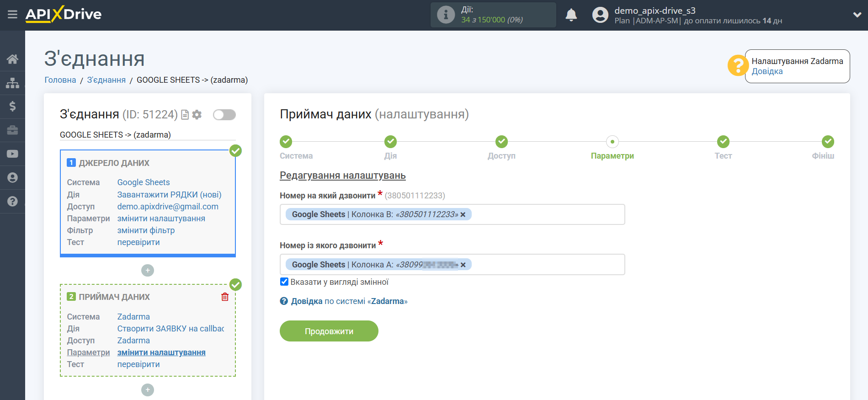868x400 pixels.
Task: Expand the account dropdown chevron
Action: [x=857, y=15]
